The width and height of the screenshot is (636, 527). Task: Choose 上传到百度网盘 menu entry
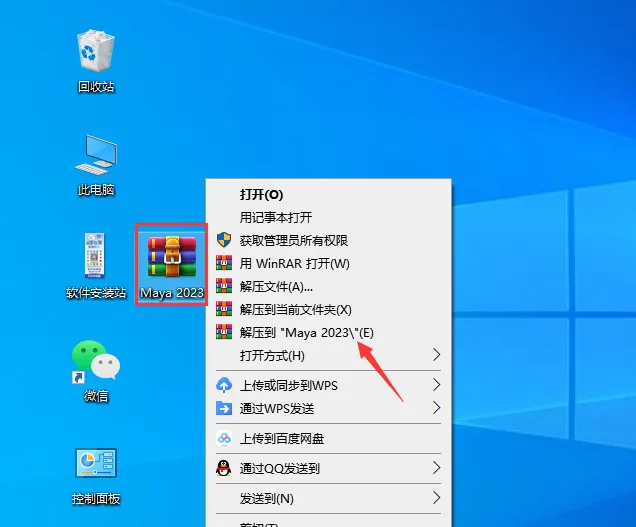pyautogui.click(x=329, y=439)
